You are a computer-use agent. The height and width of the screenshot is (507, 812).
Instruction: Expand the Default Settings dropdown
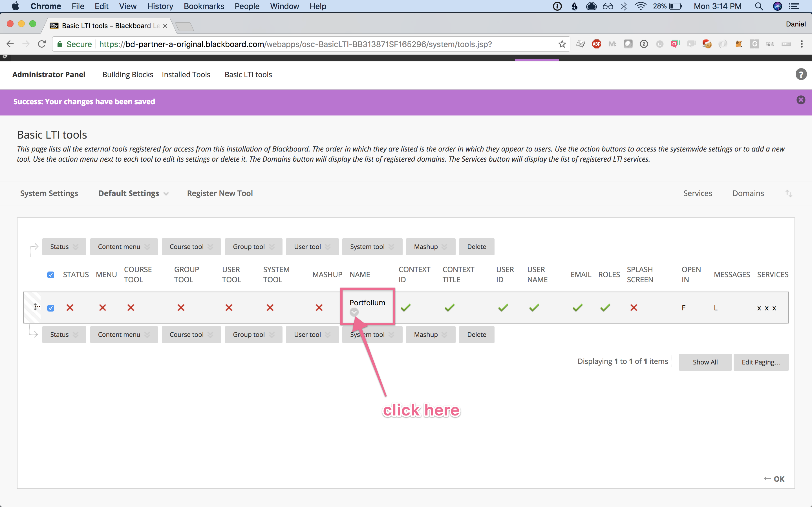[133, 194]
